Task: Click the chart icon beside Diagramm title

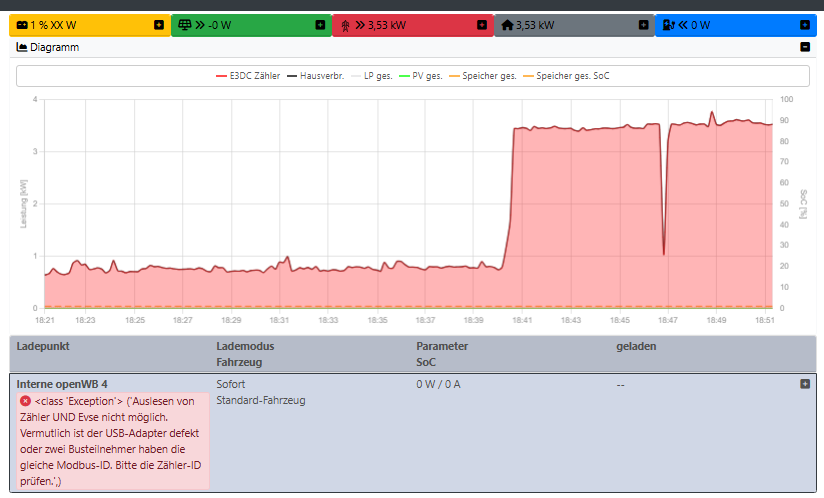Action: tap(22, 47)
